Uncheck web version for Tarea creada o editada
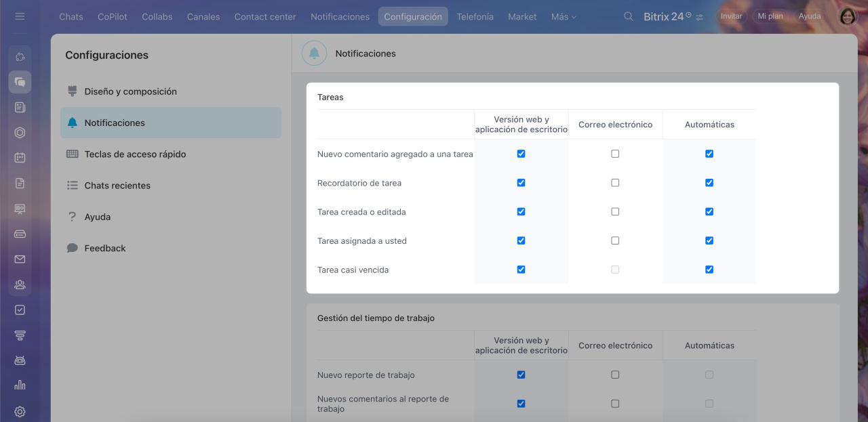Screen dimensions: 868x422 point(521,211)
